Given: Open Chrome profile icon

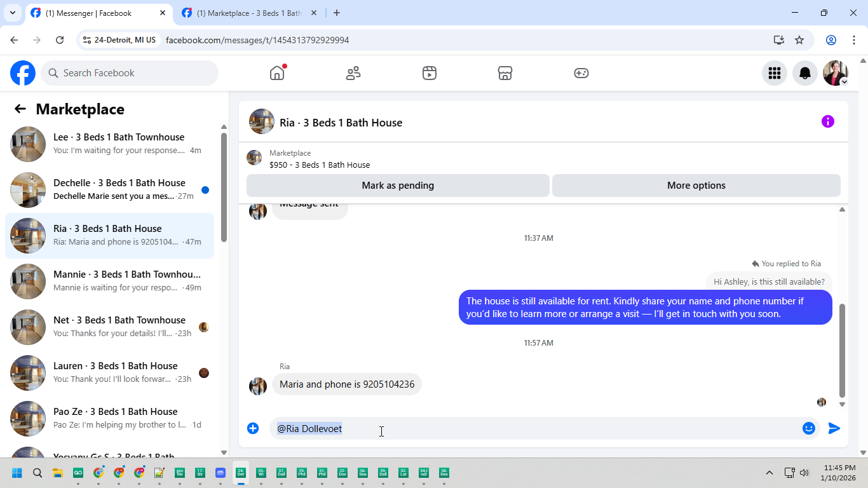Looking at the screenshot, I should pyautogui.click(x=831, y=40).
